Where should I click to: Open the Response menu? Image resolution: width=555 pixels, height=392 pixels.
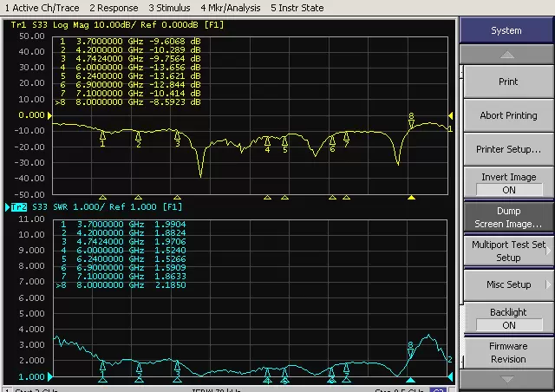click(x=114, y=8)
